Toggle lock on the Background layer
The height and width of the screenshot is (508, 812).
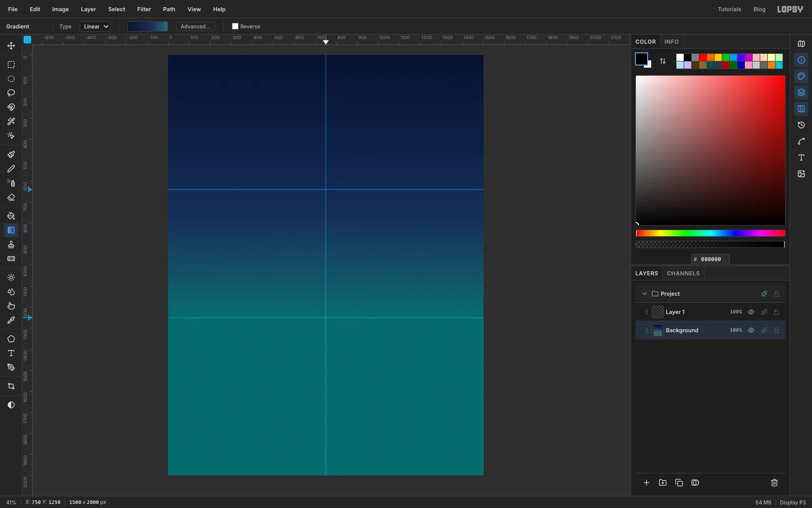click(776, 330)
